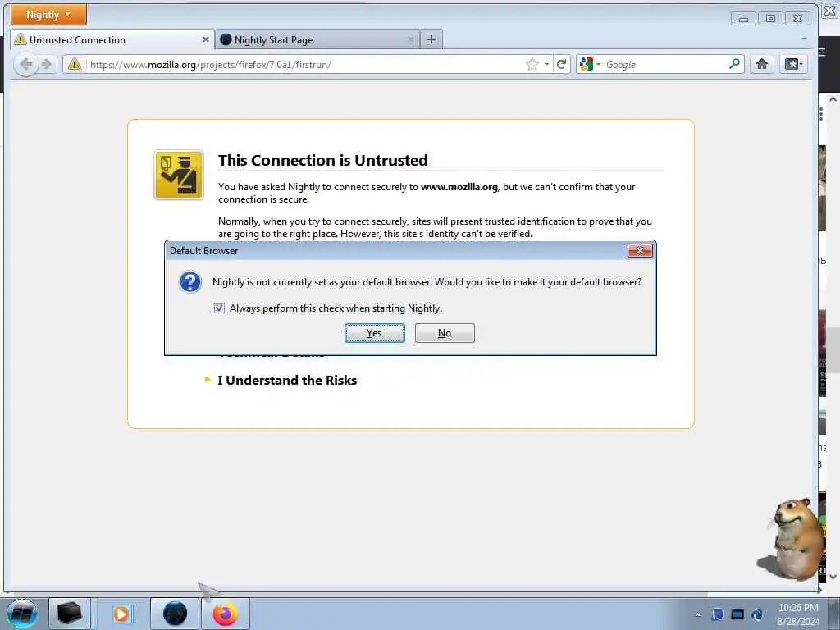
Task: Close the Untrusted Connection tab
Action: point(205,39)
